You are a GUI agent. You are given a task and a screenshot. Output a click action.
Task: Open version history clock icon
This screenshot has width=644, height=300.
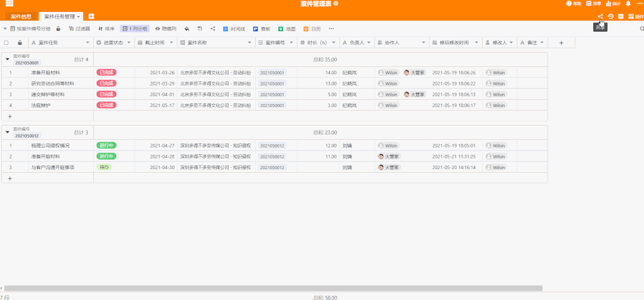[611, 17]
